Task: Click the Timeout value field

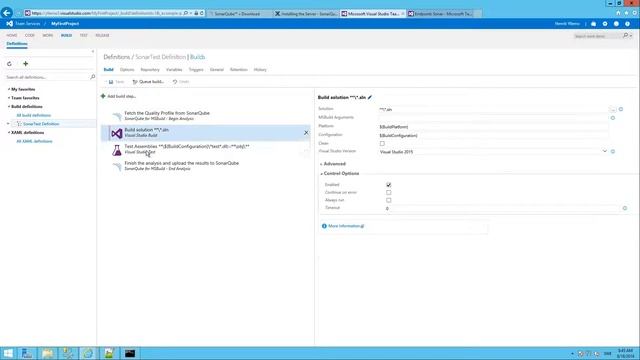Action: [502, 208]
